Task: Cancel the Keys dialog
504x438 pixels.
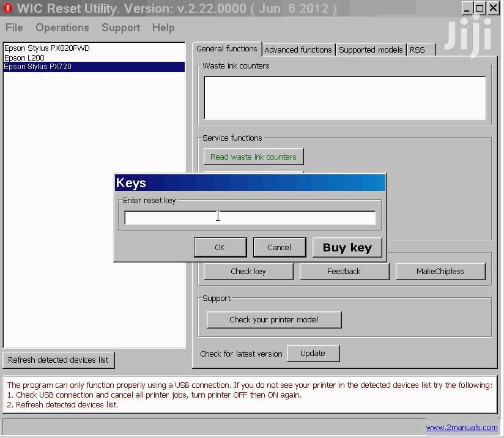Action: point(279,247)
